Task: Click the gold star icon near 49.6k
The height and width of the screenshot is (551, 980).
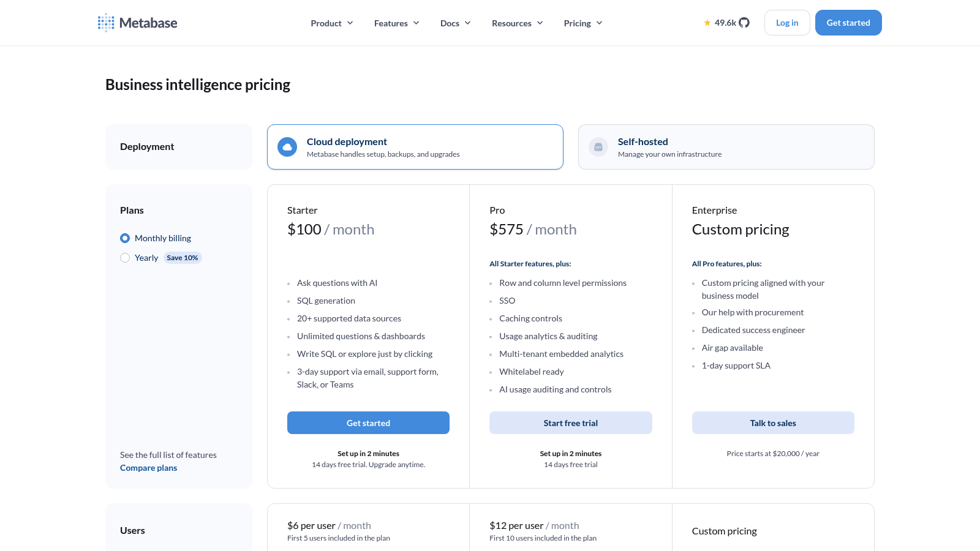Action: (707, 23)
